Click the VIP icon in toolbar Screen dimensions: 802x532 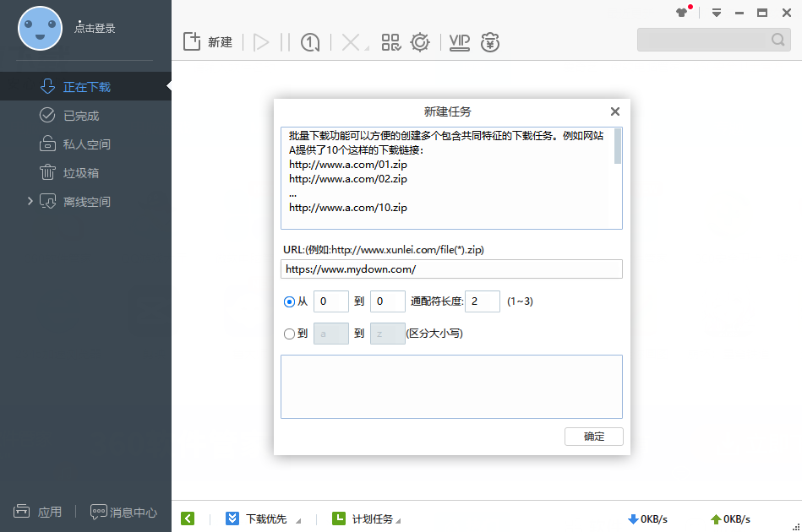click(x=460, y=42)
